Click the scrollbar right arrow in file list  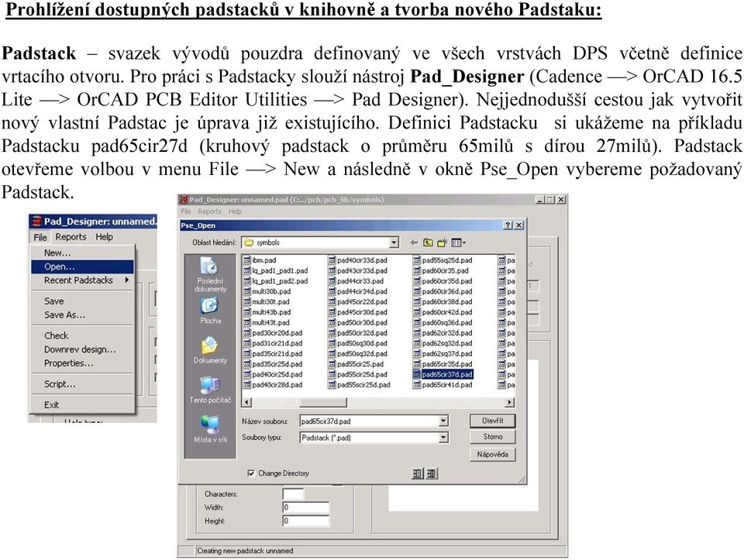tap(509, 402)
